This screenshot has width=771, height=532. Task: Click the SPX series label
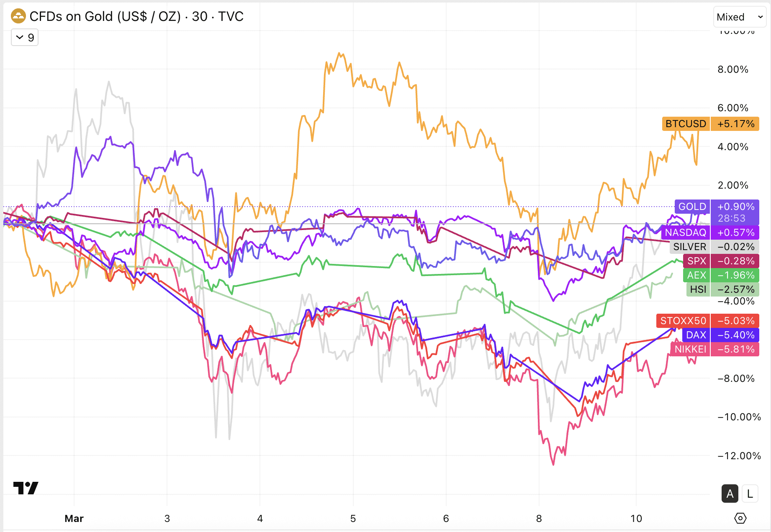696,261
